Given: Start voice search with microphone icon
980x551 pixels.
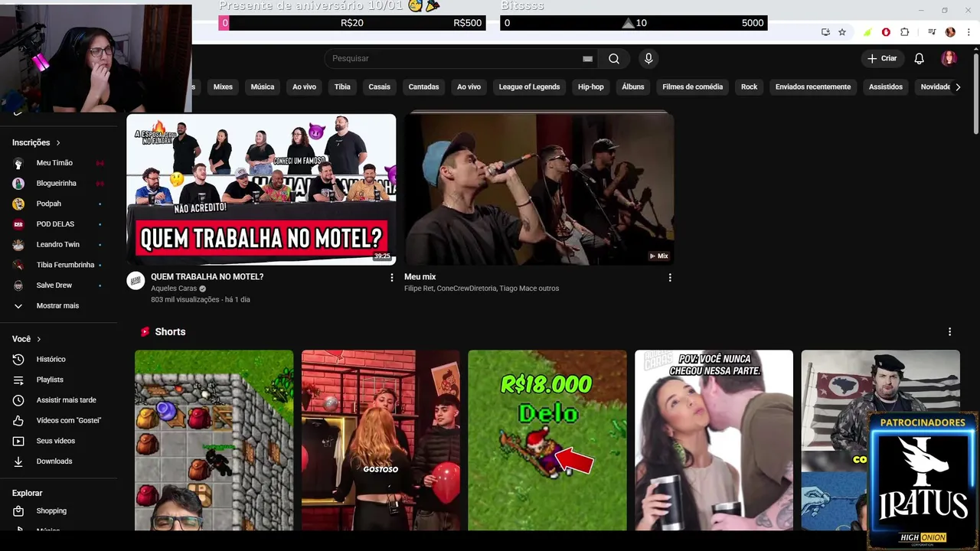Looking at the screenshot, I should point(648,59).
